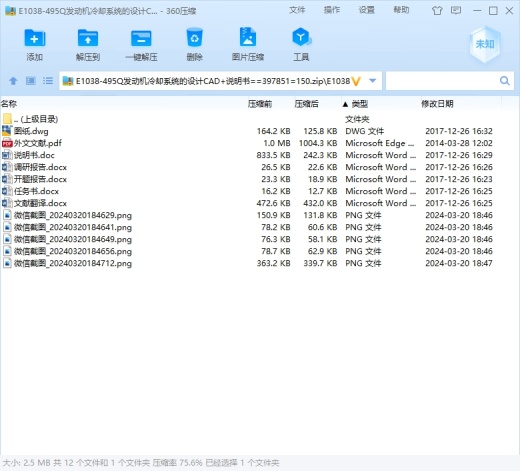Expand the address bar path dropdown
Viewport: 520px width, 471px height.
pos(373,81)
